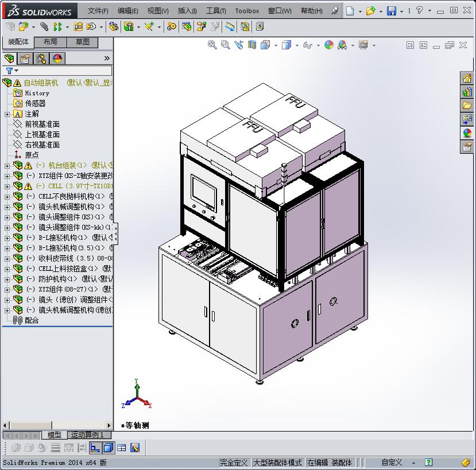Viewport: 476px width, 470px height.
Task: Open the 编辑(E) menu
Action: click(128, 11)
